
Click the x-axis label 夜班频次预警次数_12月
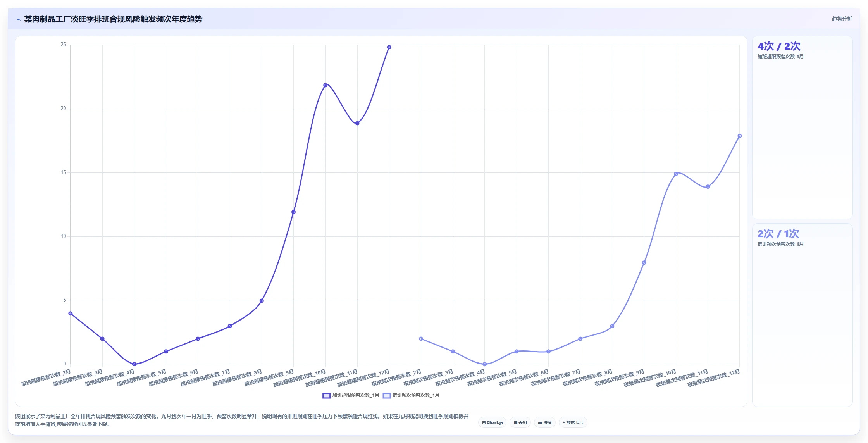[714, 378]
